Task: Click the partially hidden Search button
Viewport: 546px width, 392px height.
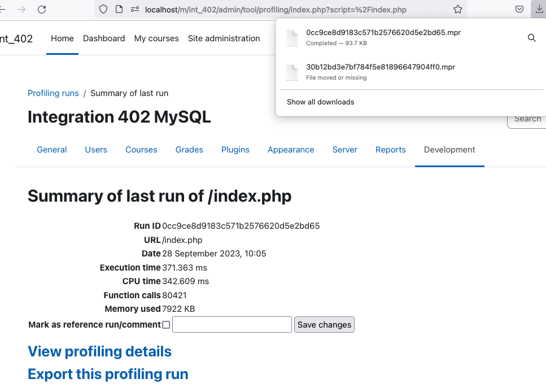Action: (527, 120)
